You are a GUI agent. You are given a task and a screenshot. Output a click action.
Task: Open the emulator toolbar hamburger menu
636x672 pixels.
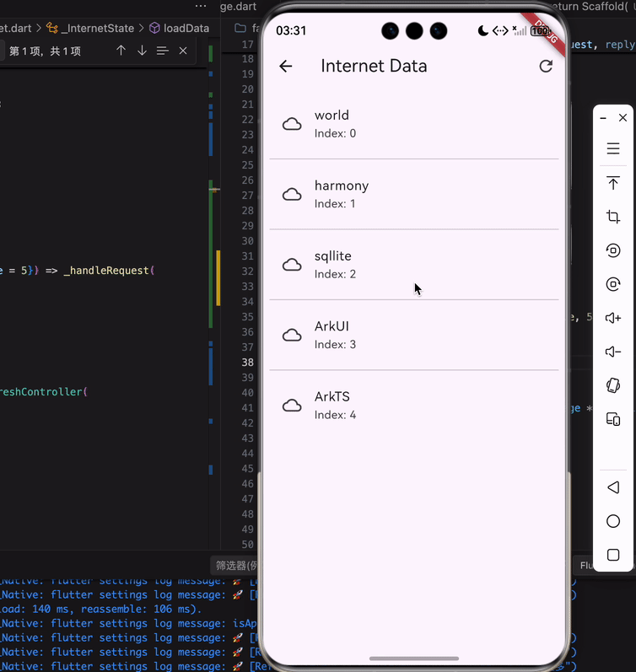pos(613,148)
